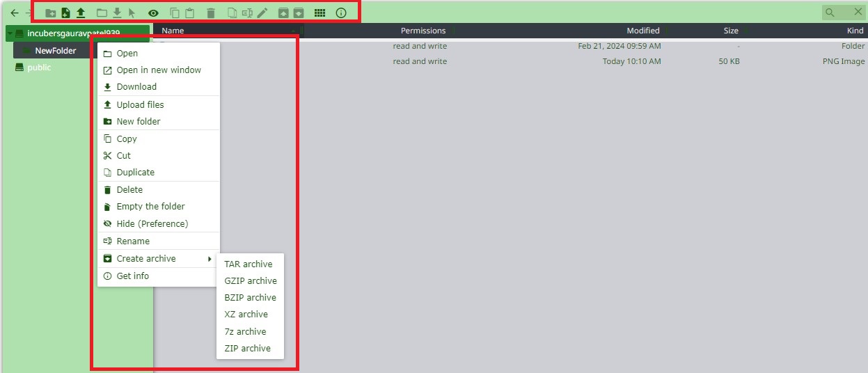Click the trash Delete toolbar icon
This screenshot has height=373, width=868.
(x=211, y=13)
